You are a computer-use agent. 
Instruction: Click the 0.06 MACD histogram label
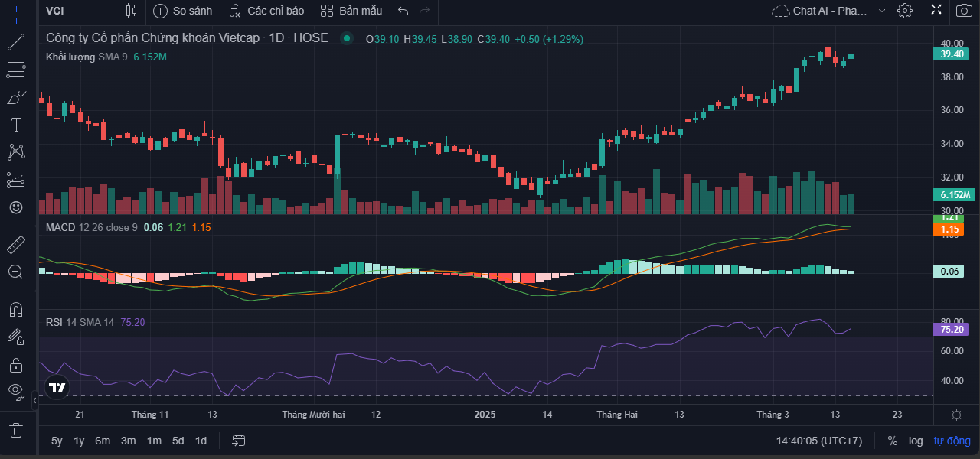point(948,272)
